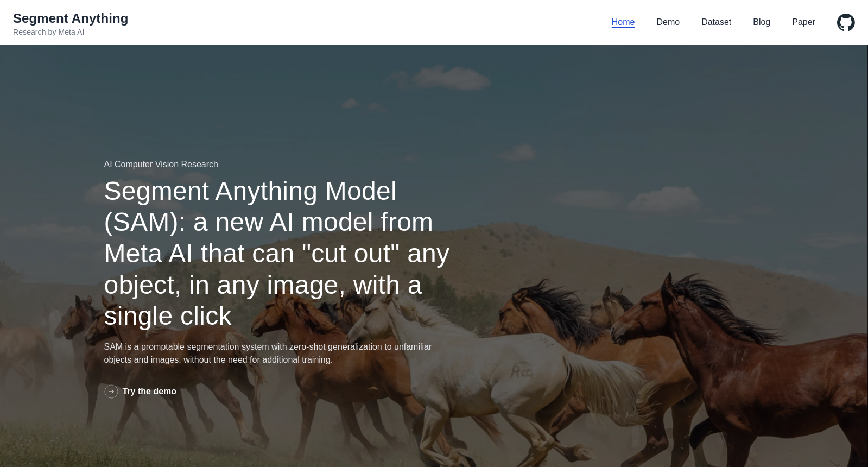Click the brand mark on the white horse's flank
The image size is (868, 467).
[521, 371]
